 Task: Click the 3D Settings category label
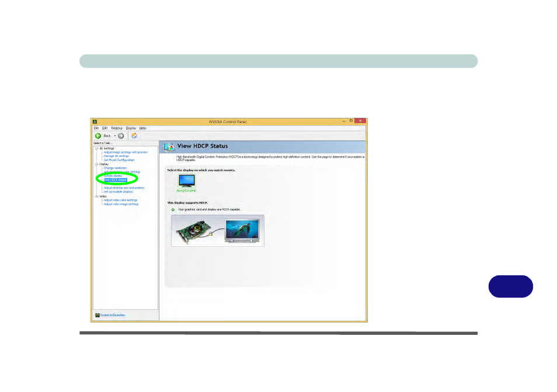107,148
